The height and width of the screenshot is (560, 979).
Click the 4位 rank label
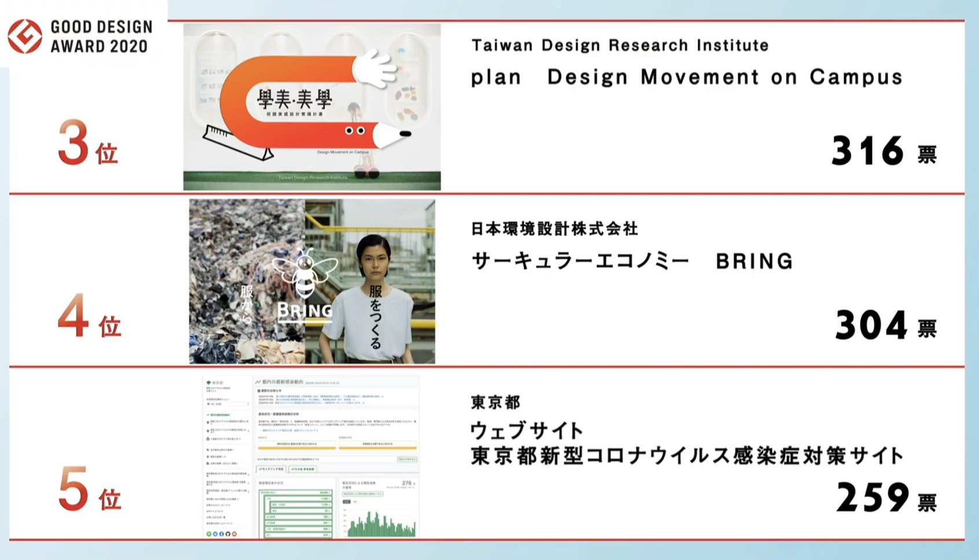tap(89, 316)
